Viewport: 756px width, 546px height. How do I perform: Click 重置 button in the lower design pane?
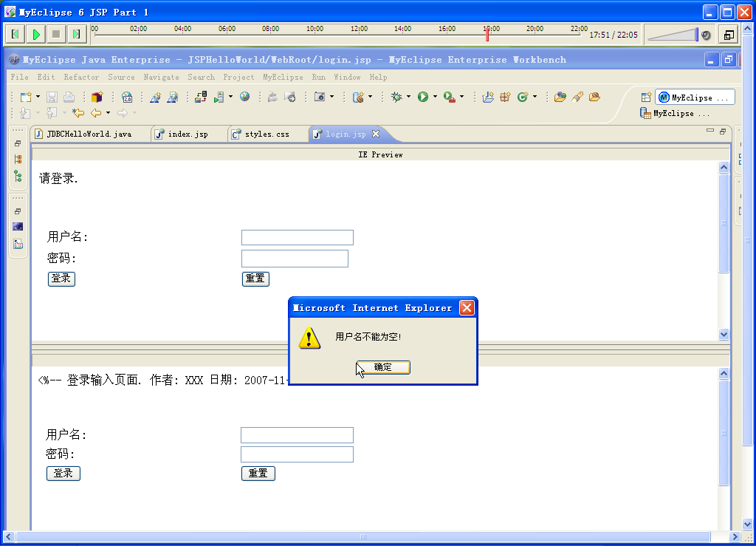pyautogui.click(x=258, y=474)
